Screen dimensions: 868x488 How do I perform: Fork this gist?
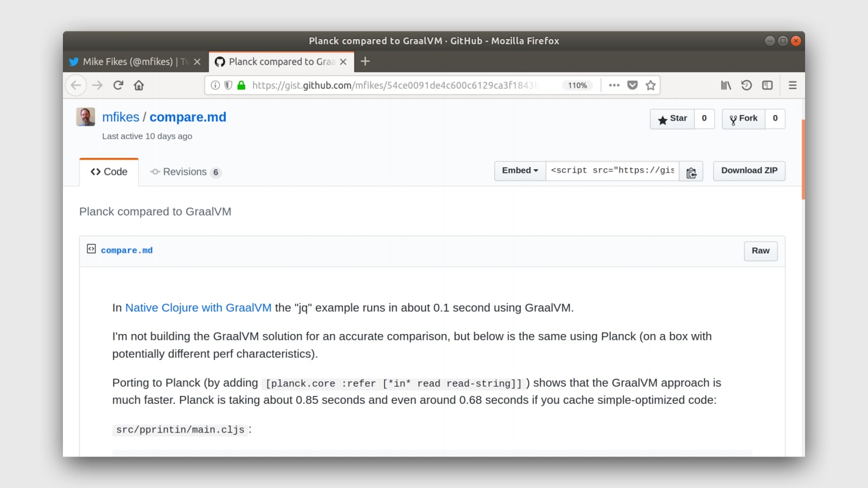point(744,119)
